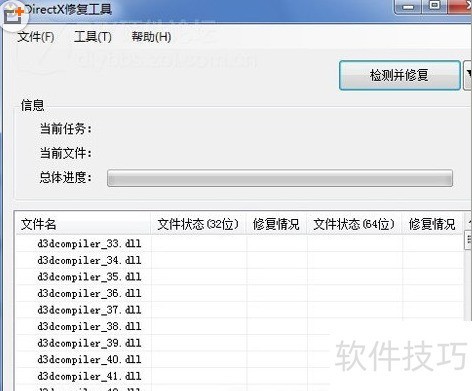The image size is (472, 391).
Task: Open the 帮助(H) menu
Action: [x=151, y=37]
